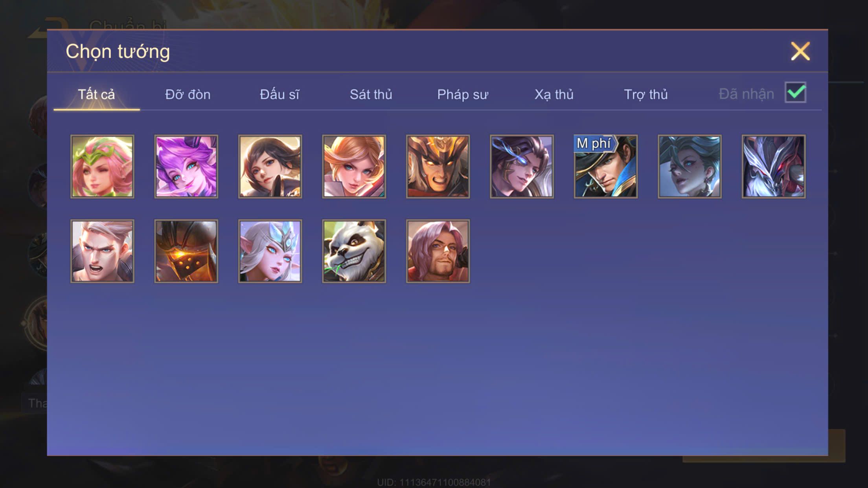Open the "Trợ thủ" tab
The height and width of the screenshot is (488, 868).
[645, 95]
